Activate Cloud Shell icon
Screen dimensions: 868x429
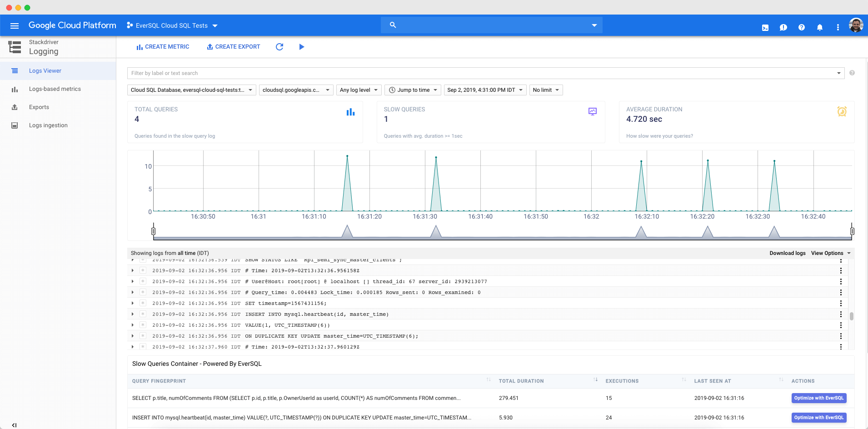coord(765,28)
